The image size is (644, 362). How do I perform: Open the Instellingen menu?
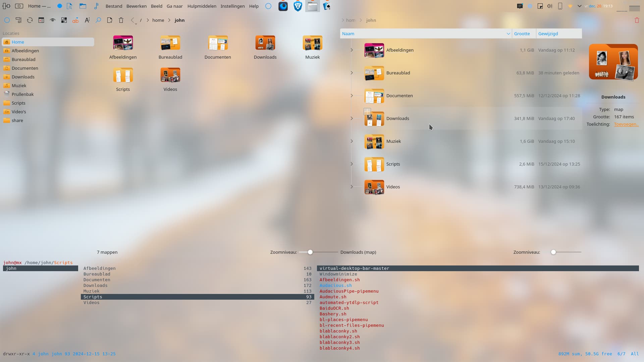click(232, 6)
